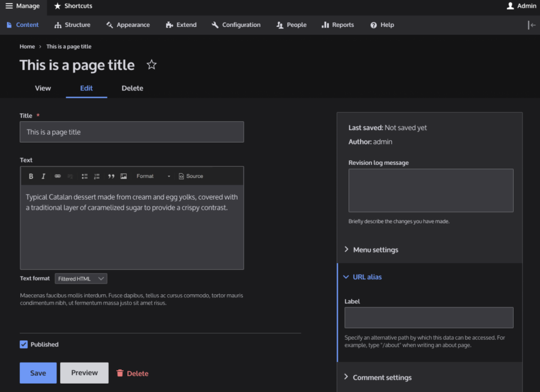Open the Text format Filtered HTML dropdown
Image resolution: width=540 pixels, height=392 pixels.
tap(81, 279)
